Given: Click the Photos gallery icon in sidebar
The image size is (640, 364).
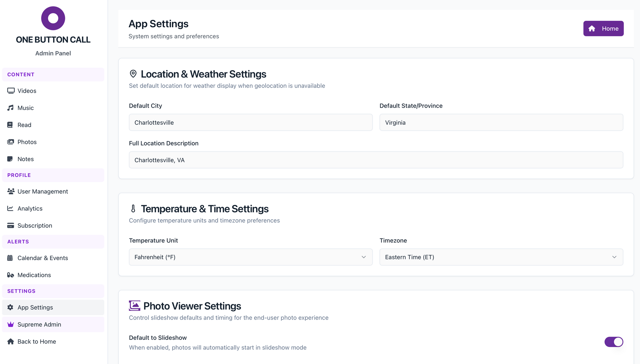Looking at the screenshot, I should click(x=11, y=142).
